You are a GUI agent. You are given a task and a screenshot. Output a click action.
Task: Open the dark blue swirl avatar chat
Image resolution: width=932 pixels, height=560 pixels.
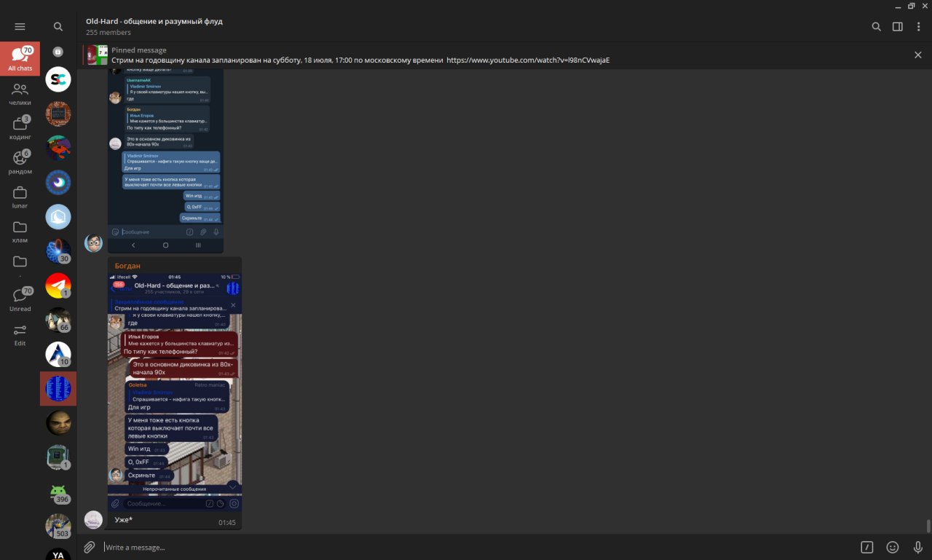pyautogui.click(x=58, y=182)
